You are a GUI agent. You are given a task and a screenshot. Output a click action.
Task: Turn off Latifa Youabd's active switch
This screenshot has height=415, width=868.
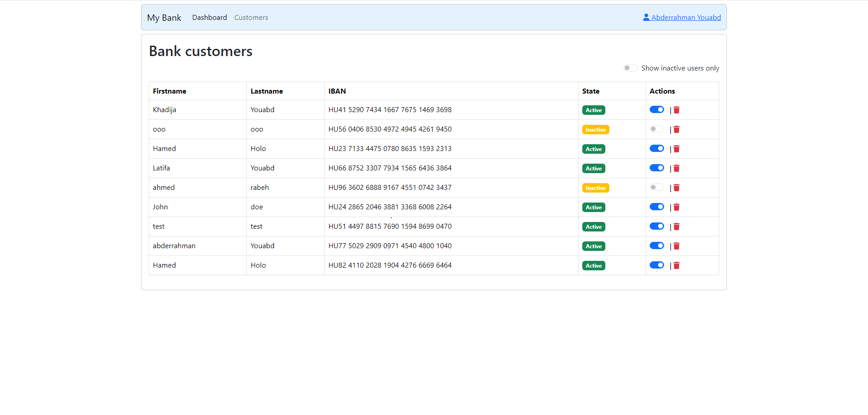(x=657, y=168)
